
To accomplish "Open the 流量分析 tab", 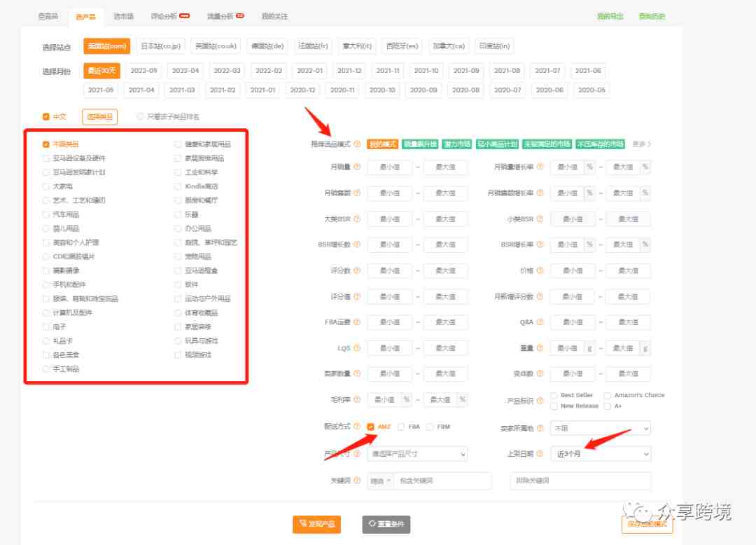I will pos(225,16).
